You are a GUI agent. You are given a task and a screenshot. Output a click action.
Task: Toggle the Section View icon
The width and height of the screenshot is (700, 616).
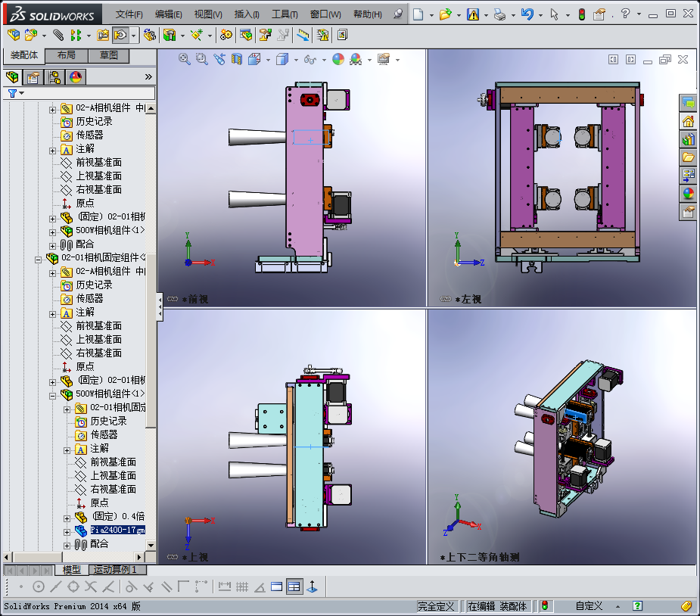(237, 59)
